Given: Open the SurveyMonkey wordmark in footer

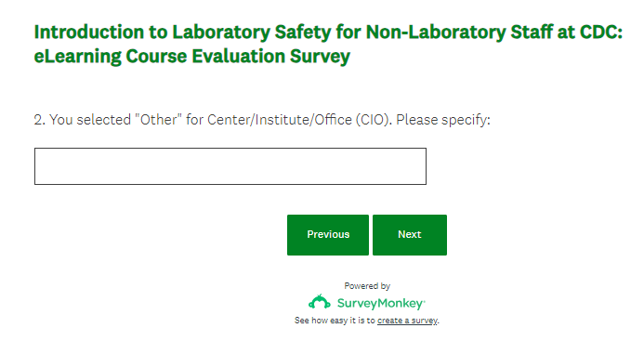Looking at the screenshot, I should click(381, 304).
